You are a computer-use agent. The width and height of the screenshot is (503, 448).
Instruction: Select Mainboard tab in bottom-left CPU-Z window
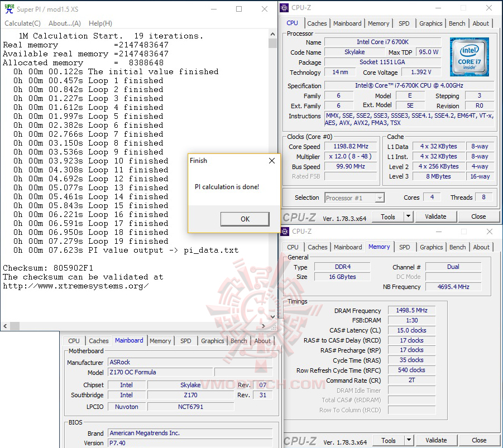pyautogui.click(x=129, y=340)
